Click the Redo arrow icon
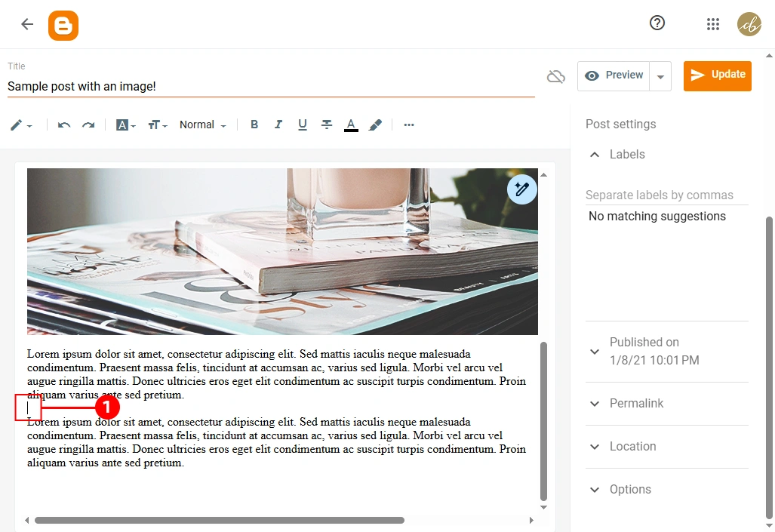Viewport: 775px width, 532px height. [88, 125]
